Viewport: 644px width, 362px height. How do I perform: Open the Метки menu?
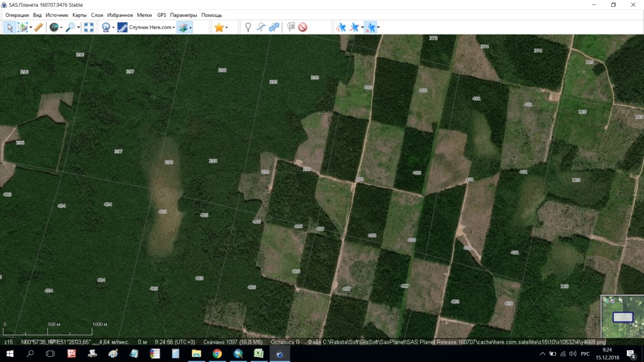tap(144, 15)
